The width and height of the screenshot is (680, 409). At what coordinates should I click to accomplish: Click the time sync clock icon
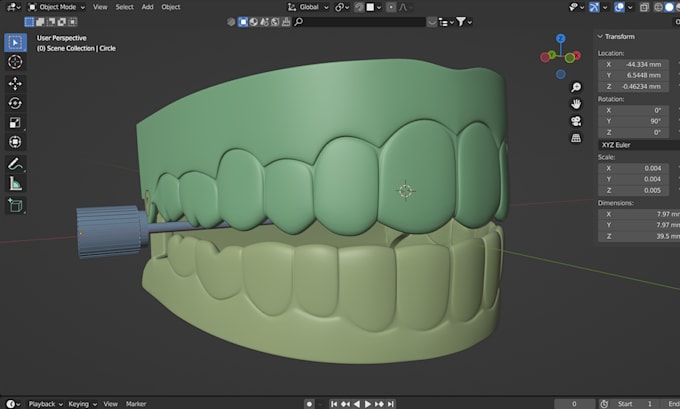pos(604,404)
